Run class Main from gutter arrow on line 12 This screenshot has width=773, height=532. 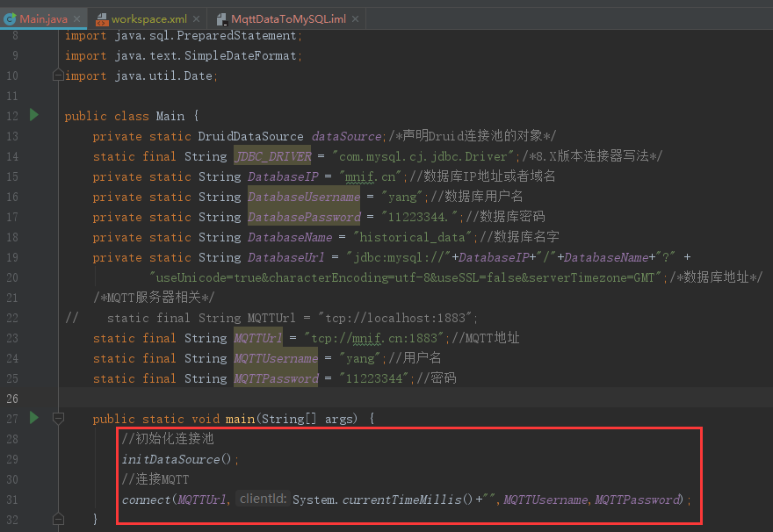click(x=34, y=115)
